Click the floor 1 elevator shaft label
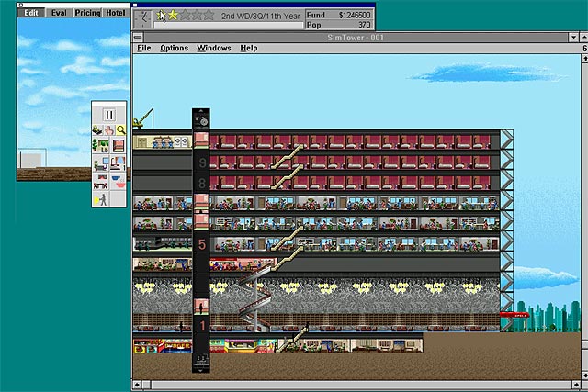Viewport: 588px width, 392px height. point(202,325)
